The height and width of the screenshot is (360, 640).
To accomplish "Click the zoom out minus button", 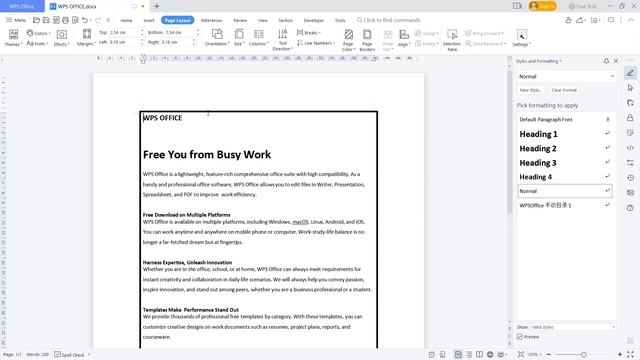I will point(549,354).
